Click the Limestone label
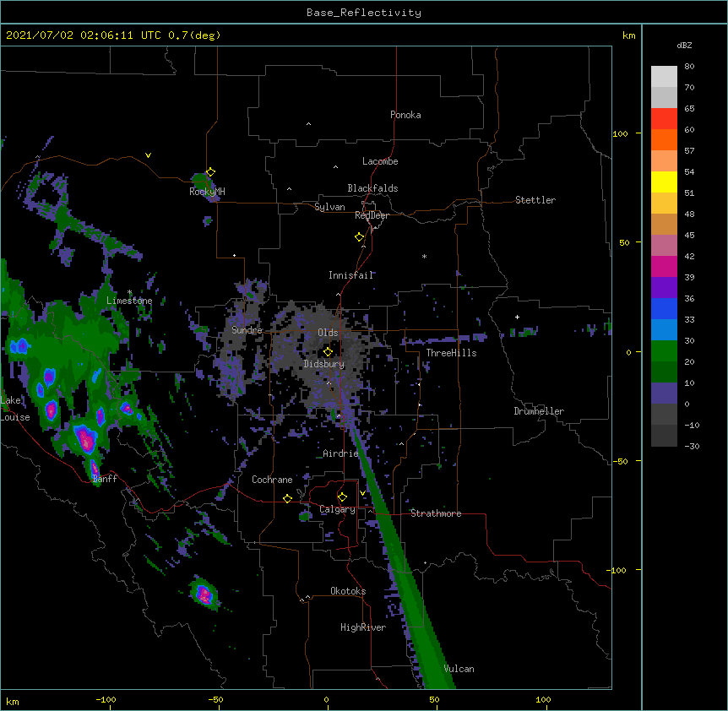The width and height of the screenshot is (728, 711). [129, 301]
